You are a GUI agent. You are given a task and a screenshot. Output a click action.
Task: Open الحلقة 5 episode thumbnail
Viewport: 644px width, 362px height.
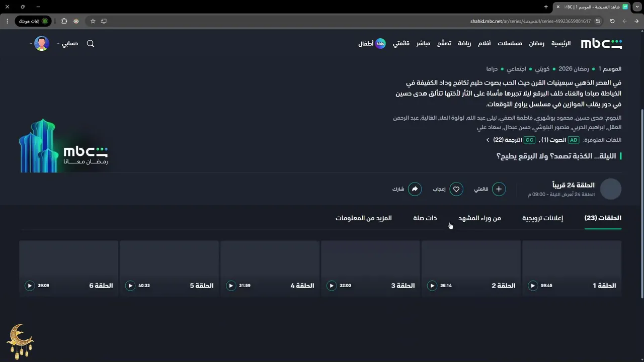(x=170, y=268)
